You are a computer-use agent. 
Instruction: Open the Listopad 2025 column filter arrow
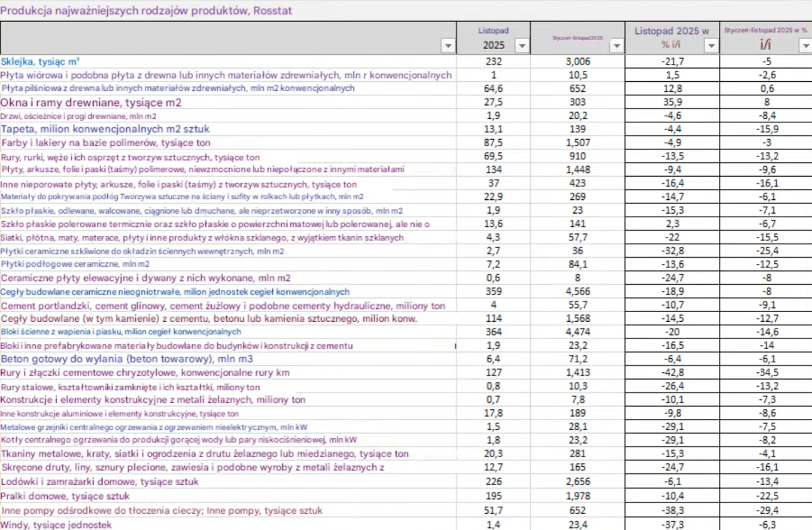pos(521,46)
